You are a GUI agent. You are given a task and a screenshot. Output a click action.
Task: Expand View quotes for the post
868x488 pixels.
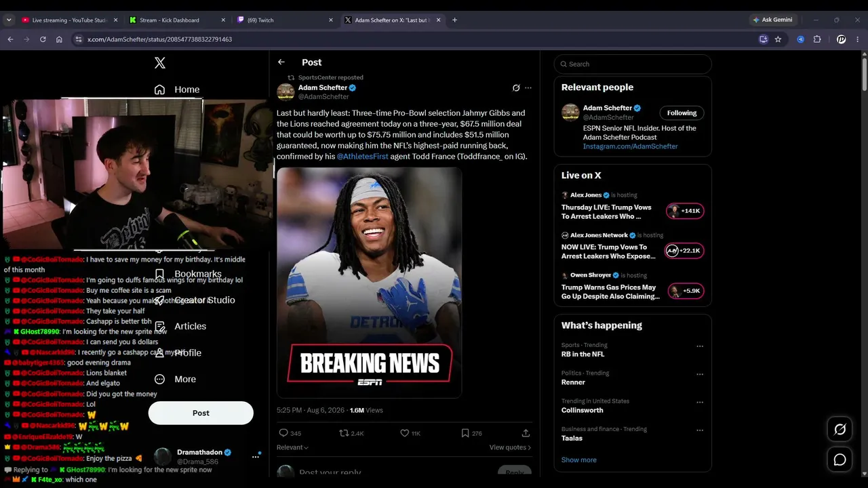510,447
